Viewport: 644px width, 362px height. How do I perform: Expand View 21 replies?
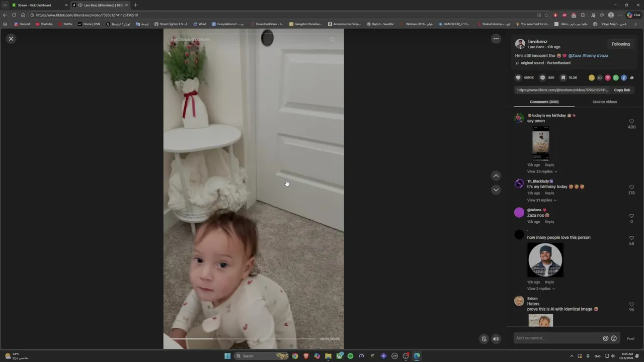click(x=541, y=200)
